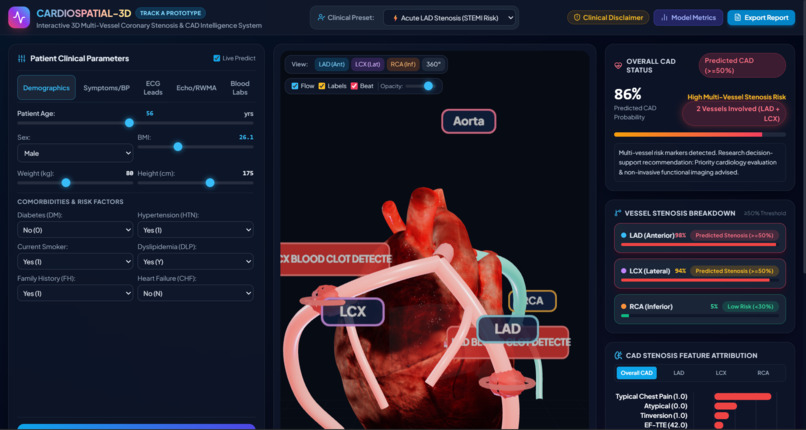Image resolution: width=806 pixels, height=430 pixels.
Task: Click the TRACK A PROTOTYPE badge
Action: tap(171, 13)
